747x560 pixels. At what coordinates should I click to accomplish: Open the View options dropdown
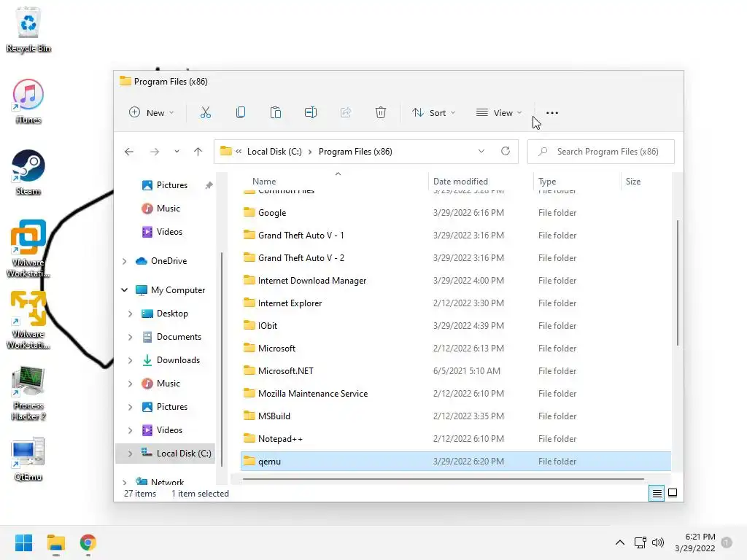point(499,113)
